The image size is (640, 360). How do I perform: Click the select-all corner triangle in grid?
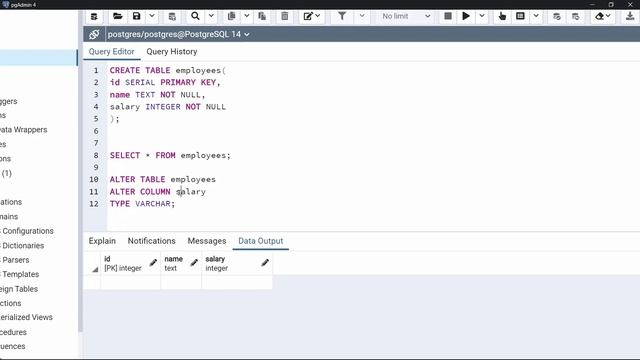(95, 269)
